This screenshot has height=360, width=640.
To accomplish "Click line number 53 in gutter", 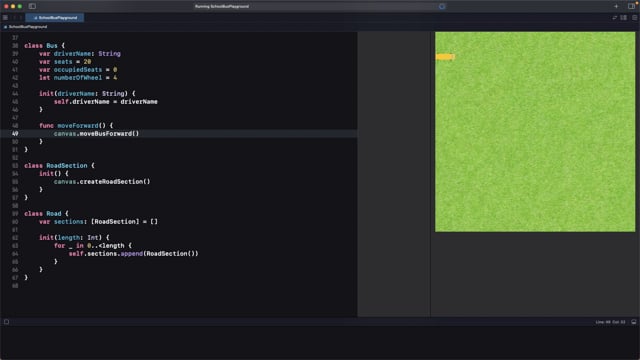I will coord(15,165).
